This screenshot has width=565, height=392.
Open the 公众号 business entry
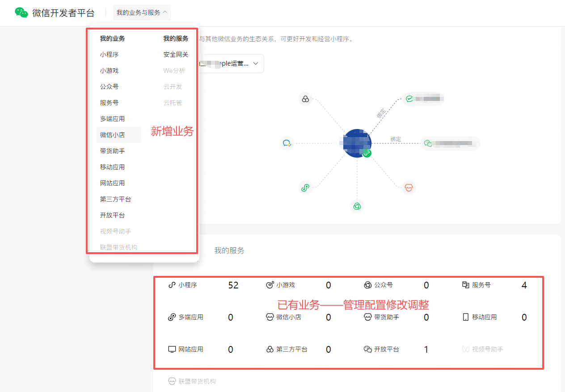click(383, 285)
